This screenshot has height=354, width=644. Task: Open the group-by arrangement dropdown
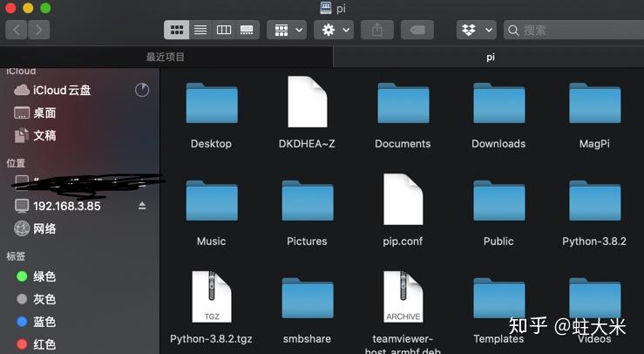click(x=287, y=30)
